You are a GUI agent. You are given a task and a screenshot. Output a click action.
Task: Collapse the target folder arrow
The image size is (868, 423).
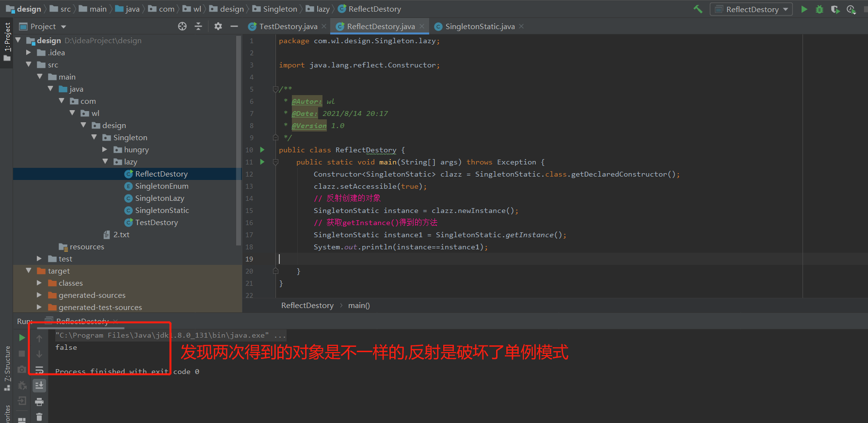coord(29,271)
